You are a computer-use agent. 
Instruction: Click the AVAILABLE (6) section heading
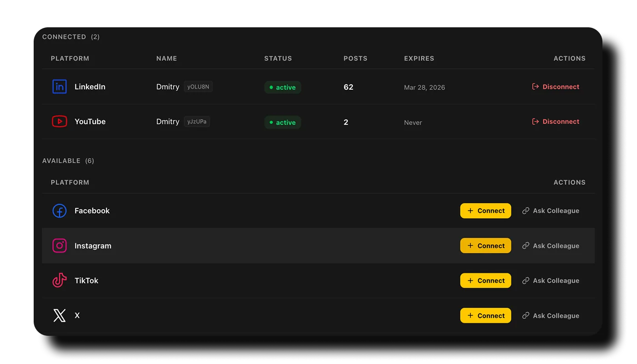click(x=68, y=161)
